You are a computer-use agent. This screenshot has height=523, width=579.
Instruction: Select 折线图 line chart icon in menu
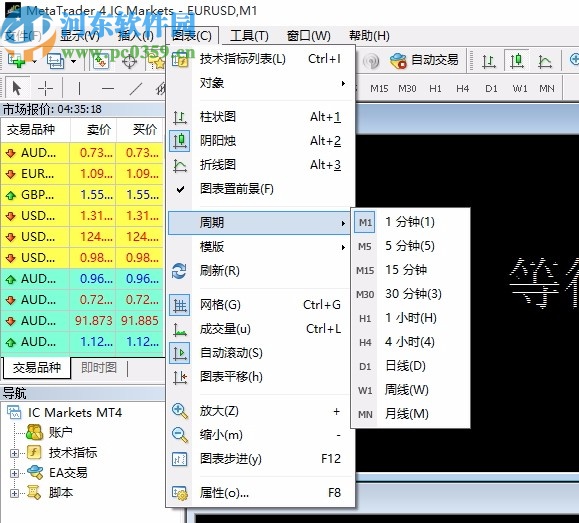point(180,165)
